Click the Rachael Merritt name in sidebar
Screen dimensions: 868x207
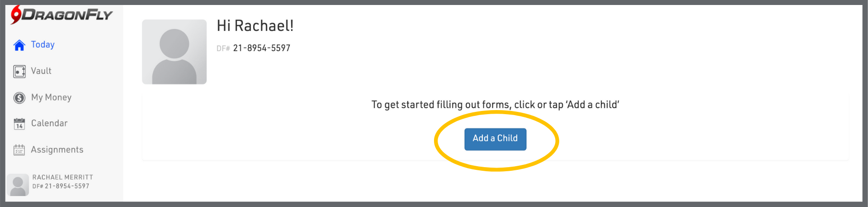click(x=63, y=177)
